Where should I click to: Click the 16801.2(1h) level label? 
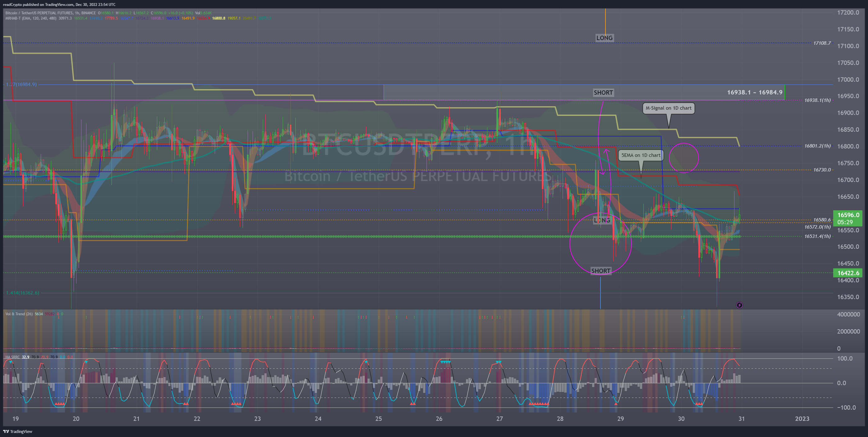pyautogui.click(x=817, y=146)
